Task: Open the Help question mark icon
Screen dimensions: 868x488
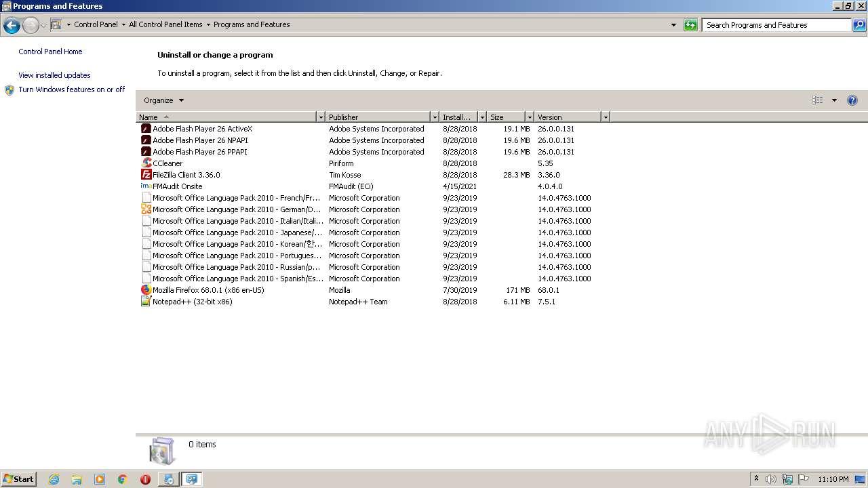Action: coord(852,100)
